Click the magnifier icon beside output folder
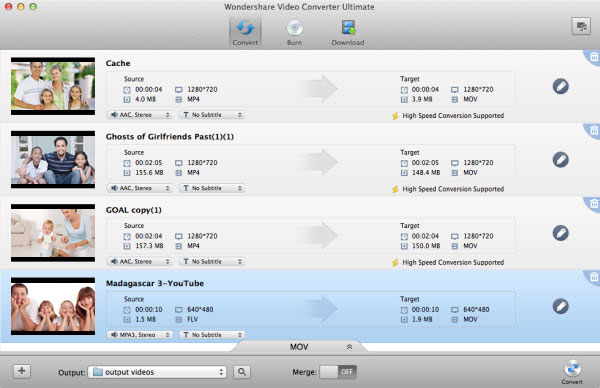Viewport: 600px width, 388px height. pos(242,372)
